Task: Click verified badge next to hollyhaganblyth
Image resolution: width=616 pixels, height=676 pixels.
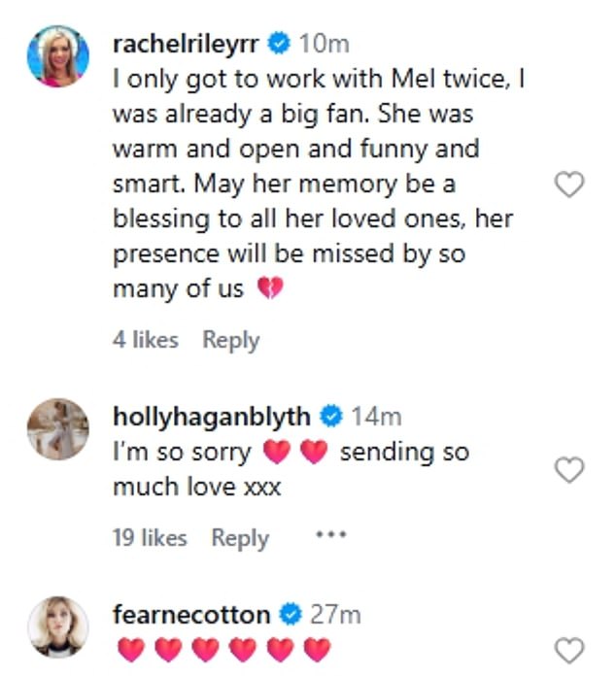Action: [x=330, y=417]
